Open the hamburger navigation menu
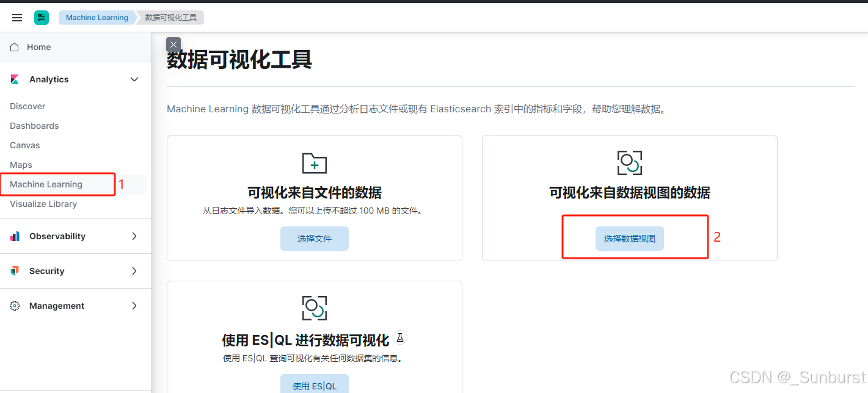Image resolution: width=868 pixels, height=393 pixels. pos(17,18)
